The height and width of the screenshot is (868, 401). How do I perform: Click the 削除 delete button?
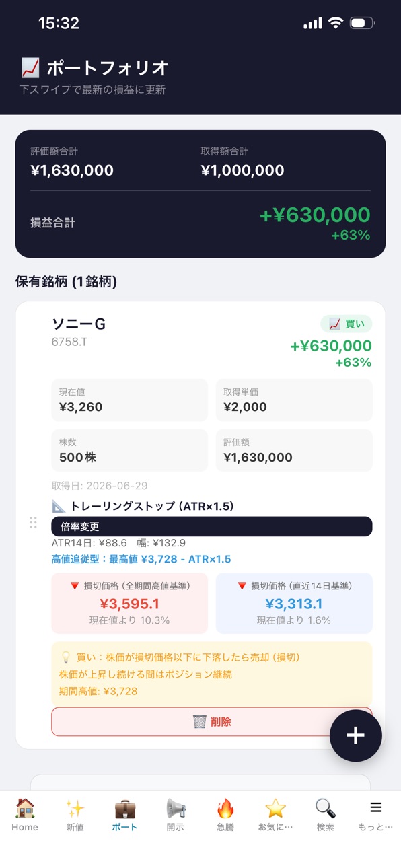212,721
